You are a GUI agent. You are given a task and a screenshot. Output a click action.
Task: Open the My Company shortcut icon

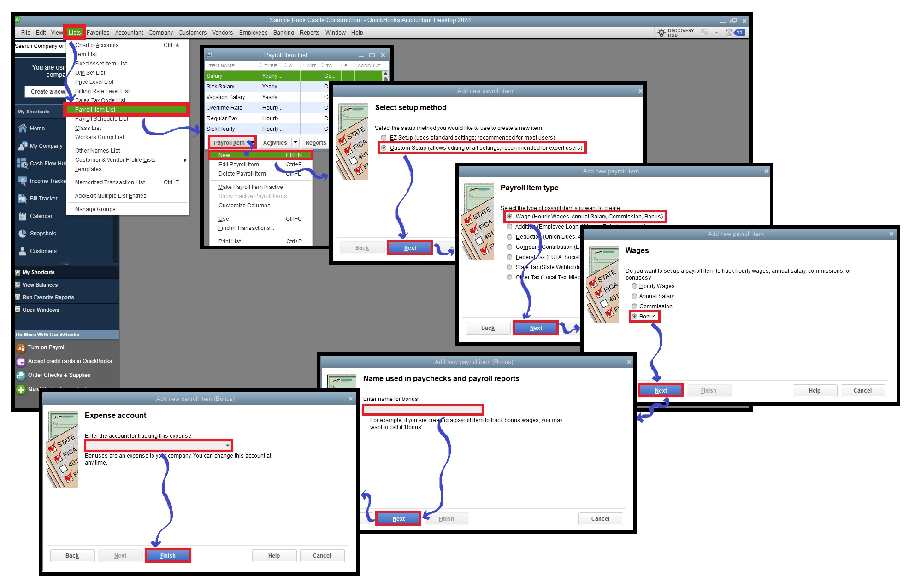point(22,146)
